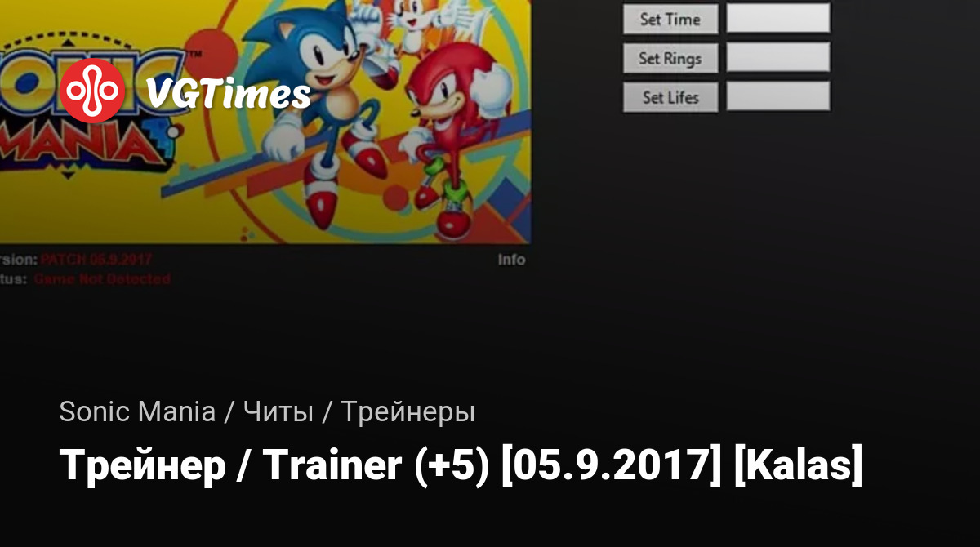Focus the input field beside Set Time
Screen dimensions: 980x547
[778, 18]
